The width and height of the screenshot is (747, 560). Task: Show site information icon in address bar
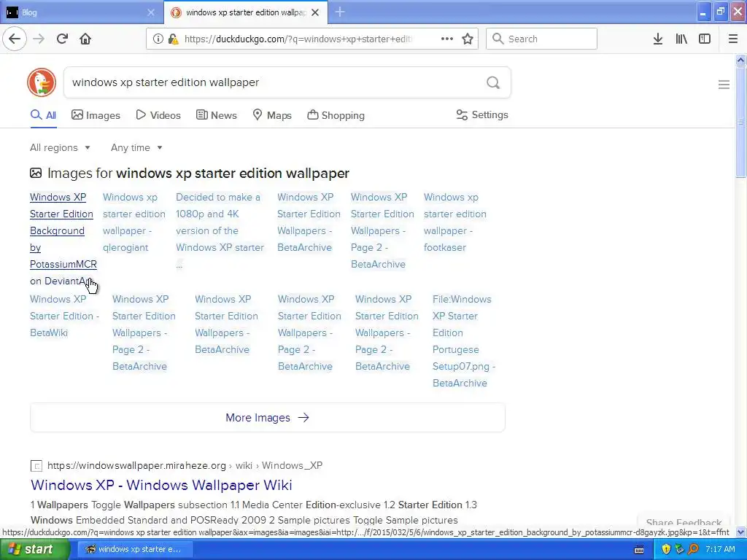tap(158, 39)
